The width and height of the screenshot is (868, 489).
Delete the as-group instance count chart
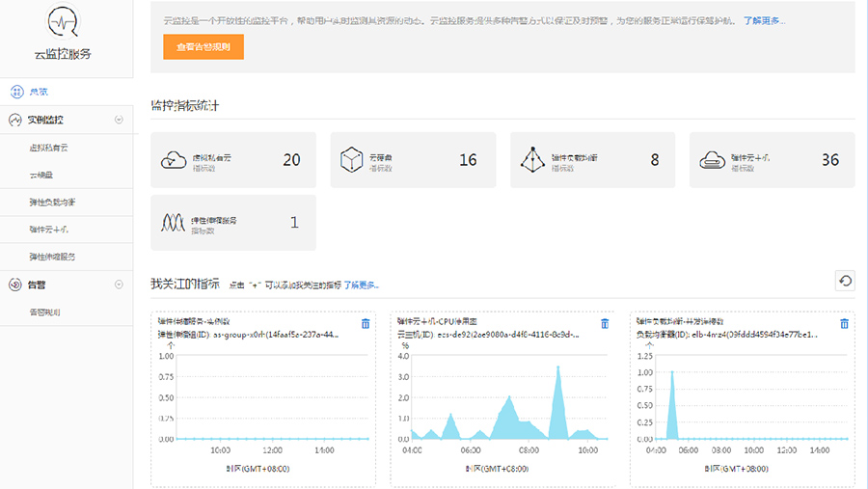pos(366,324)
